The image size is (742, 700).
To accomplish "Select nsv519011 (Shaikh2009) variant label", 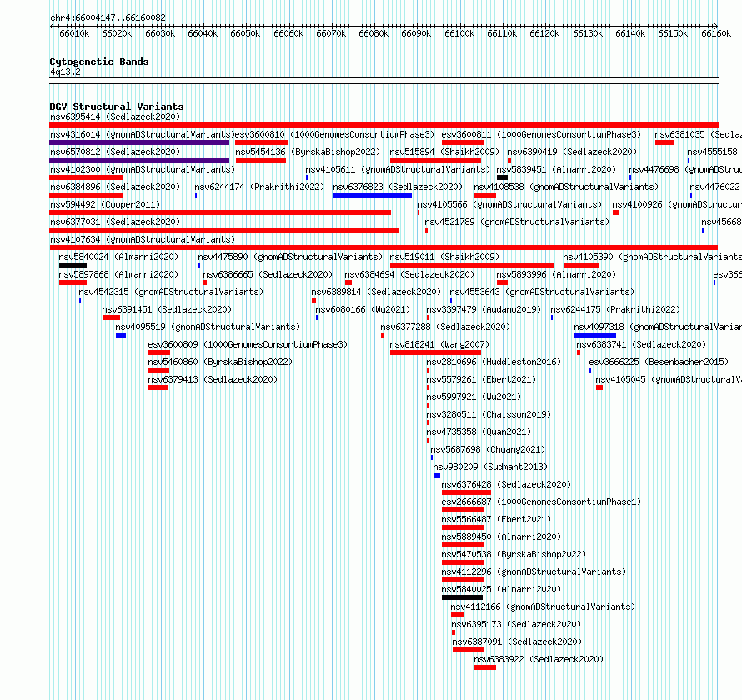I will coord(444,257).
